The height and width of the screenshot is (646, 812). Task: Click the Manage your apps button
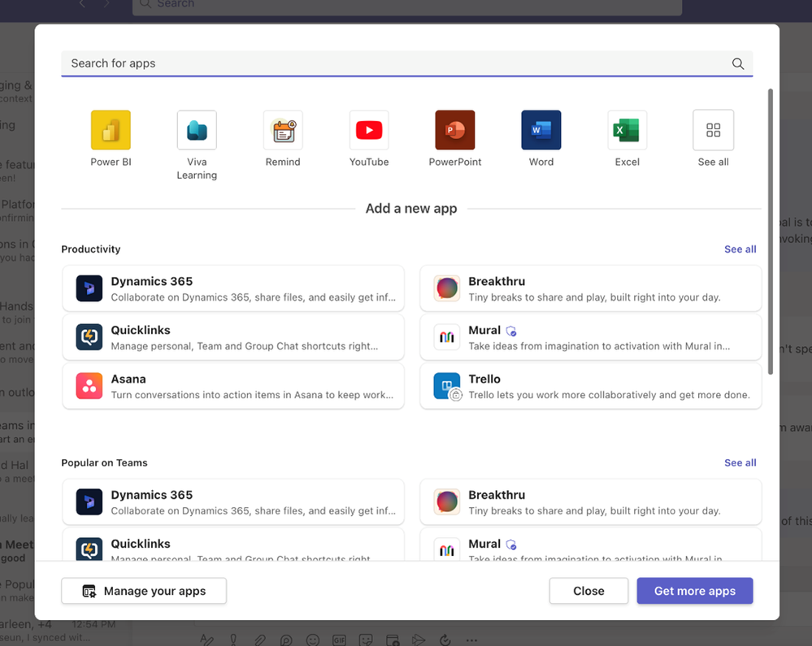point(144,591)
